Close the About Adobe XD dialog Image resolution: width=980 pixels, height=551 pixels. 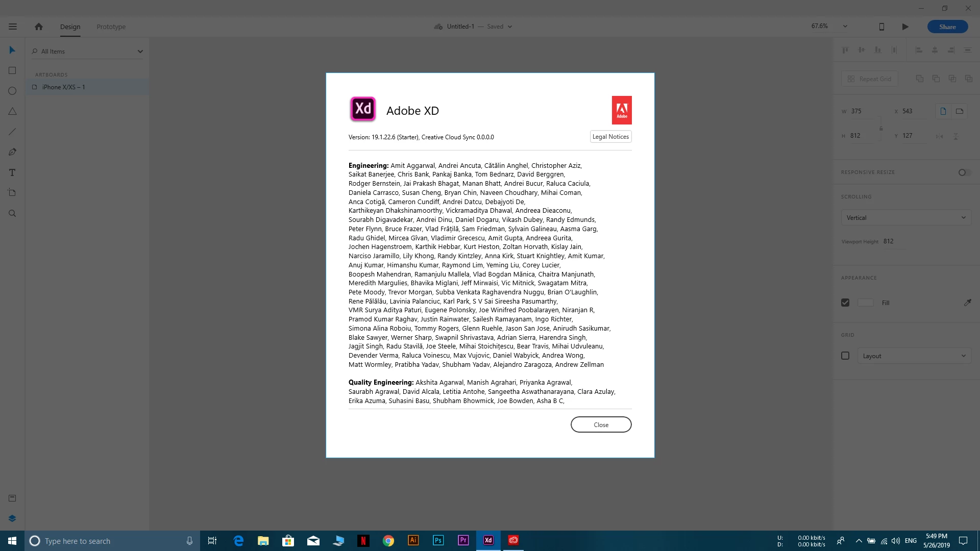601,424
